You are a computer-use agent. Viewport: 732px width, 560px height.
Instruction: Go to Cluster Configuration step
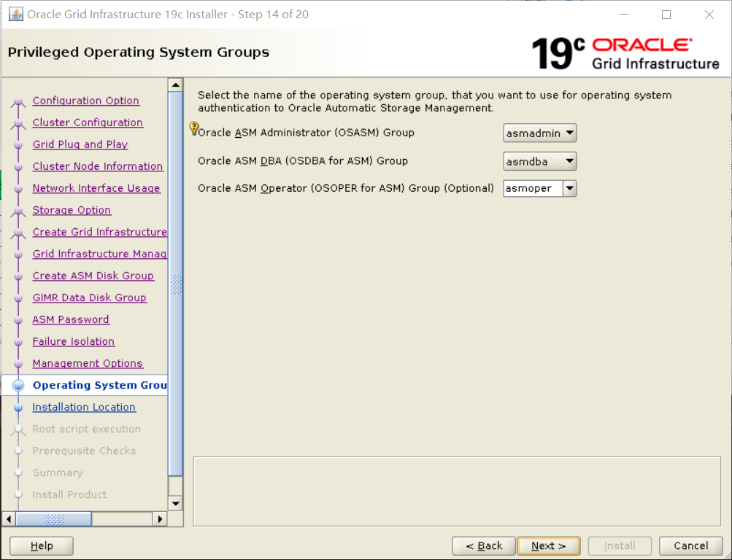[88, 122]
